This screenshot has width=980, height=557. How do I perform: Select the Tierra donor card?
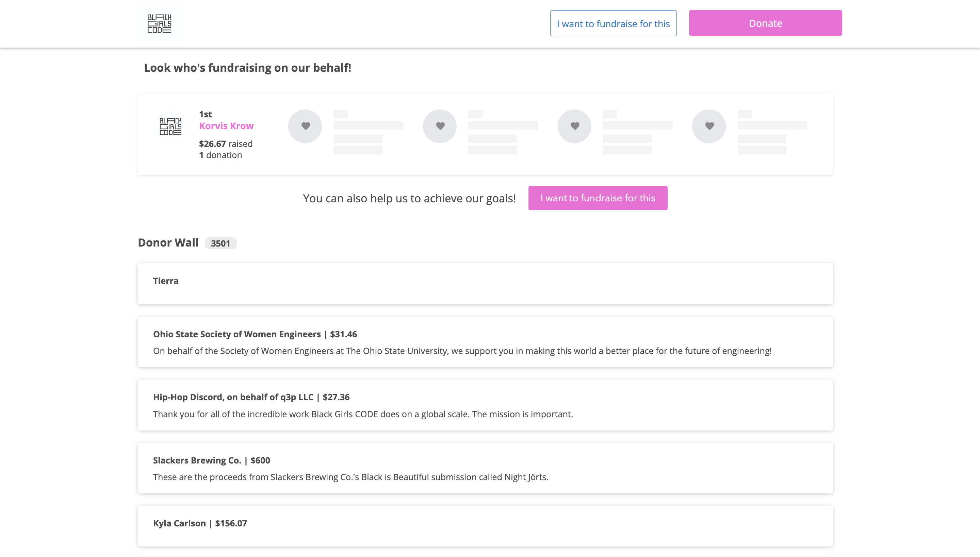[485, 284]
